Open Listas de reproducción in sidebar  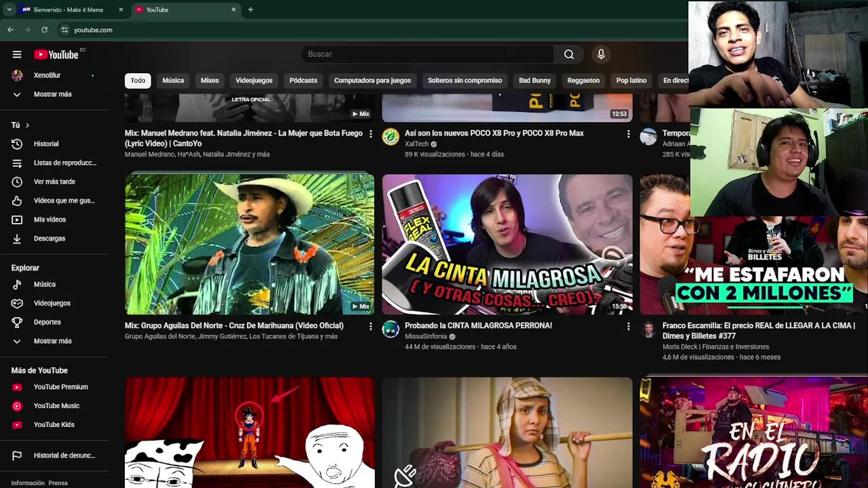coord(54,163)
